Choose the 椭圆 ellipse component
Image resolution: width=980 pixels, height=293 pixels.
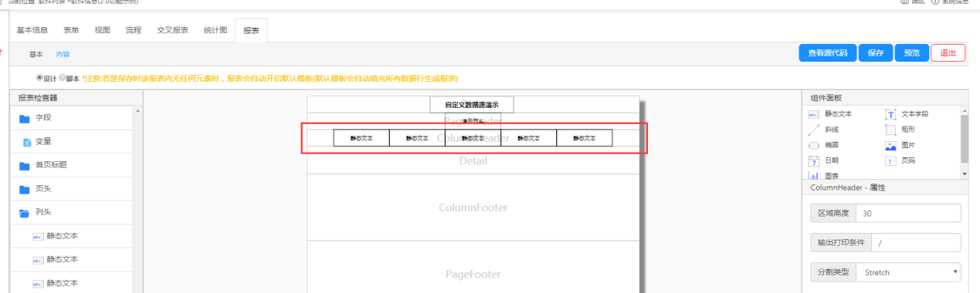[813, 145]
